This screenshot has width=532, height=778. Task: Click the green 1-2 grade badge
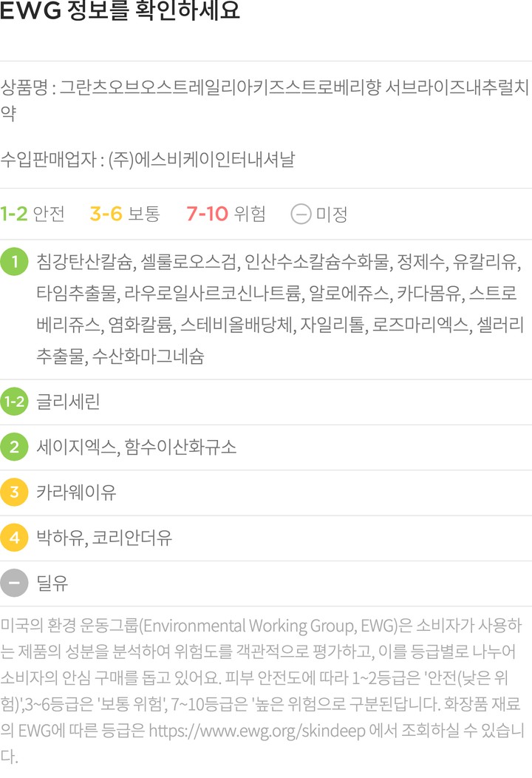click(x=14, y=402)
